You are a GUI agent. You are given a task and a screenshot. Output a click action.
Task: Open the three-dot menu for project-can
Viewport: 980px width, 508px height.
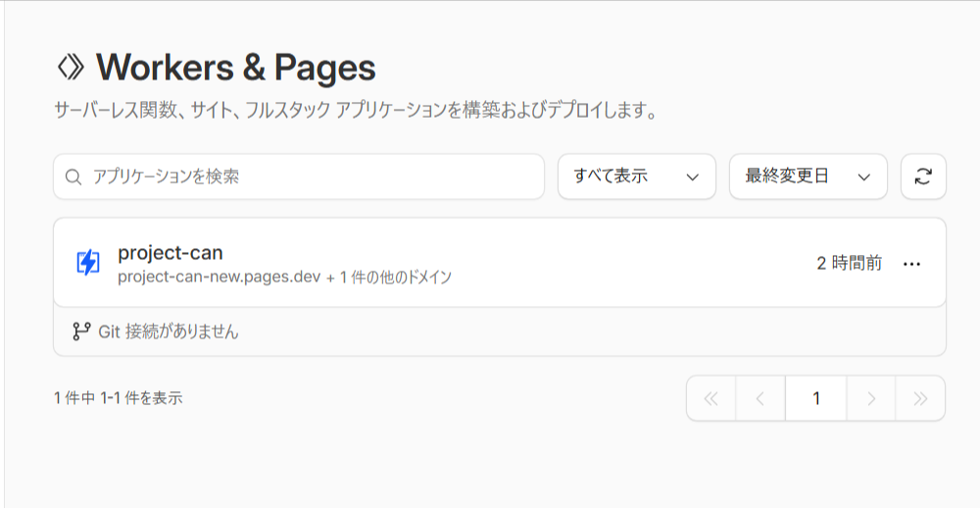pos(911,264)
